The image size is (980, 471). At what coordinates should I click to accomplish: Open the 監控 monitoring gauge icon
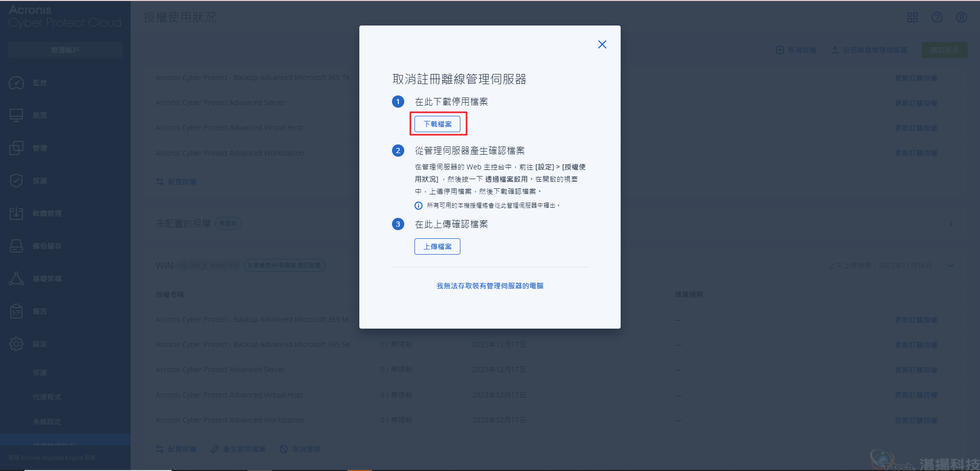click(16, 83)
